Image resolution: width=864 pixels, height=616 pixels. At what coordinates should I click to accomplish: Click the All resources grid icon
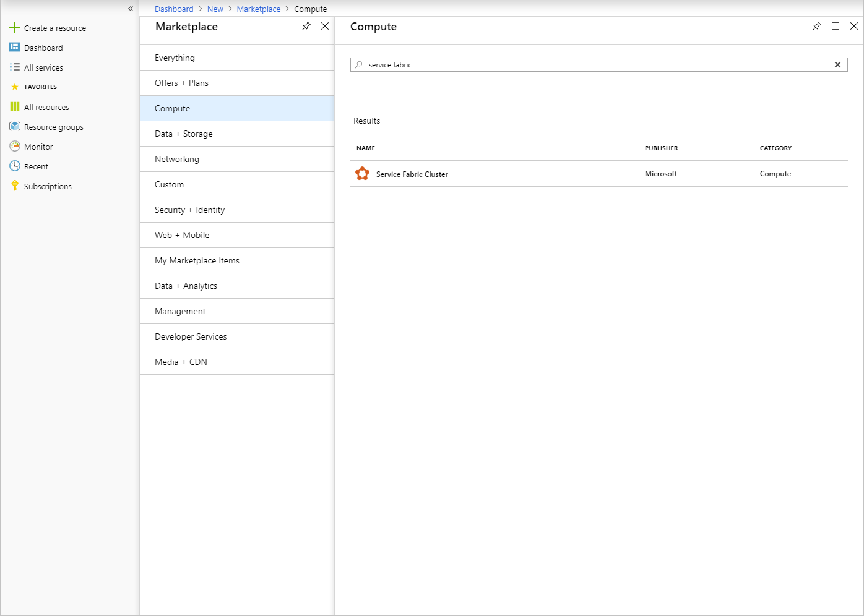pos(14,106)
